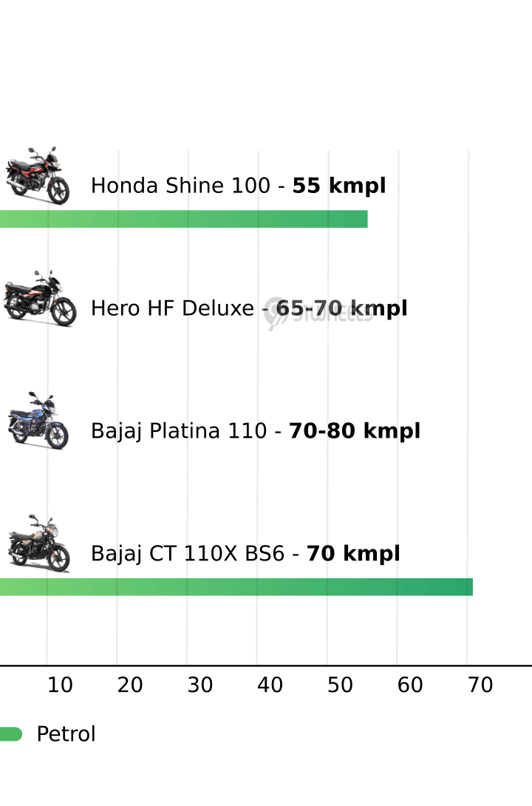Viewport: 532px width, 806px height.
Task: Click the 70 value on the x-axis
Action: 480,685
